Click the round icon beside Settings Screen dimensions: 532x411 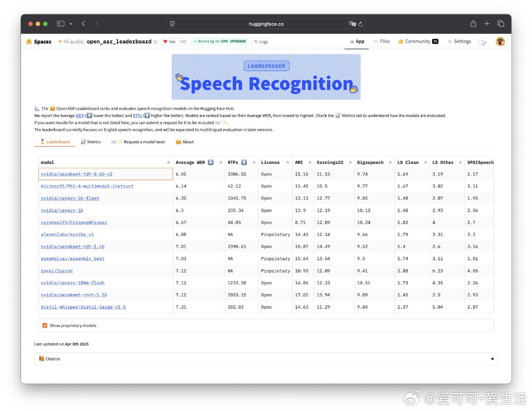(483, 42)
